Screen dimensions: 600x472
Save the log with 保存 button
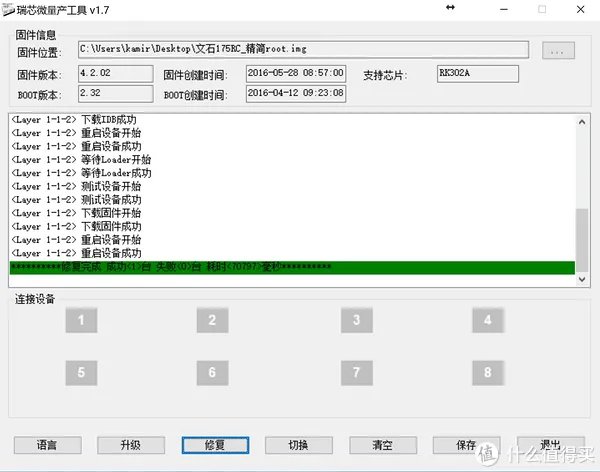466,445
